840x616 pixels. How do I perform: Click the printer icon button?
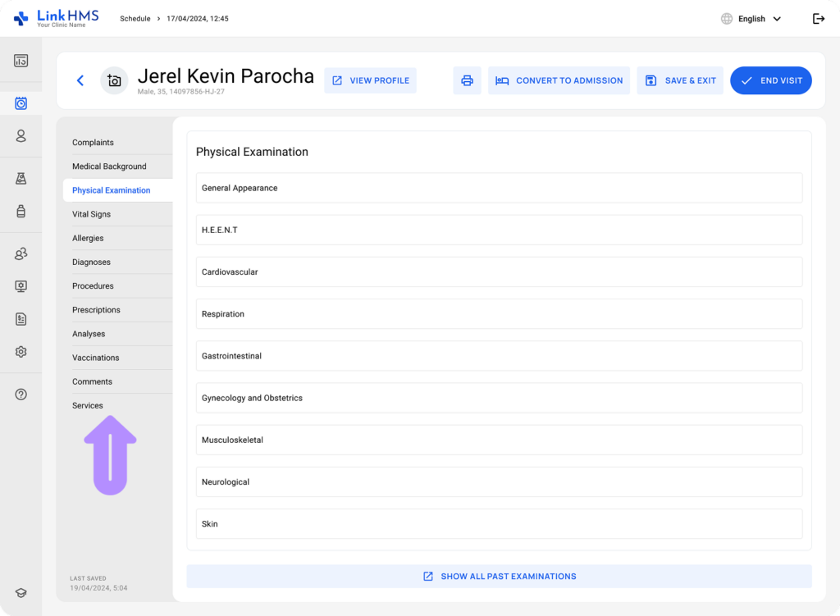[467, 80]
